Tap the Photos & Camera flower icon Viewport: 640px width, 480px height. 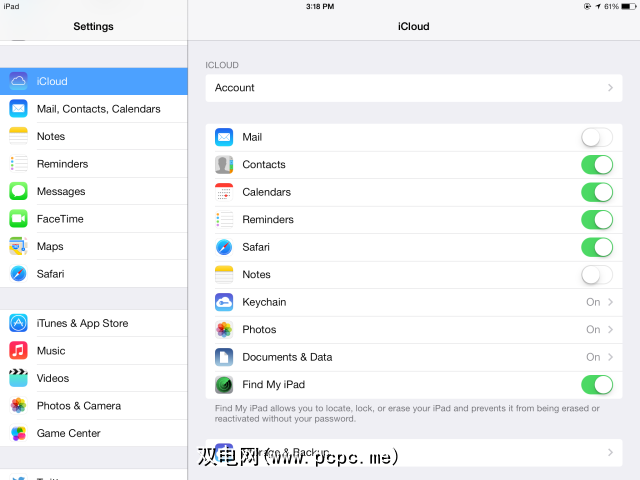point(18,405)
